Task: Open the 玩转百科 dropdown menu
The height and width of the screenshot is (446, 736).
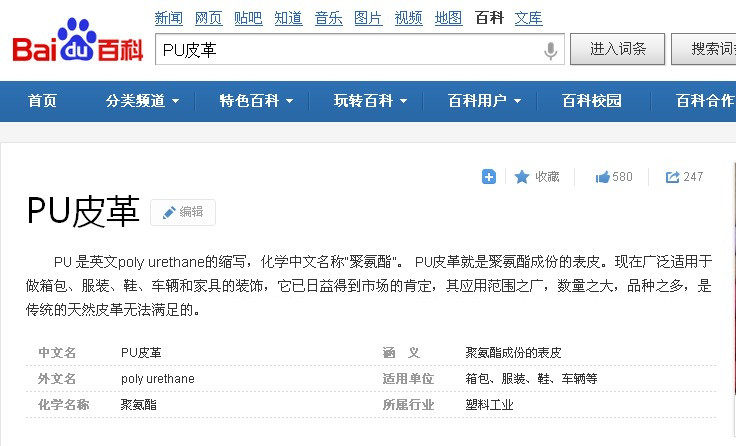Action: (x=371, y=101)
